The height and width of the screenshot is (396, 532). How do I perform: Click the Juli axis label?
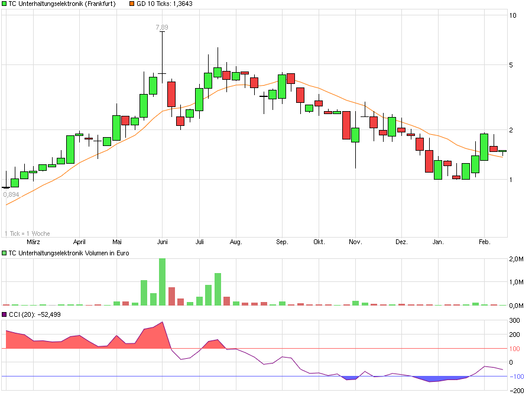(200, 242)
